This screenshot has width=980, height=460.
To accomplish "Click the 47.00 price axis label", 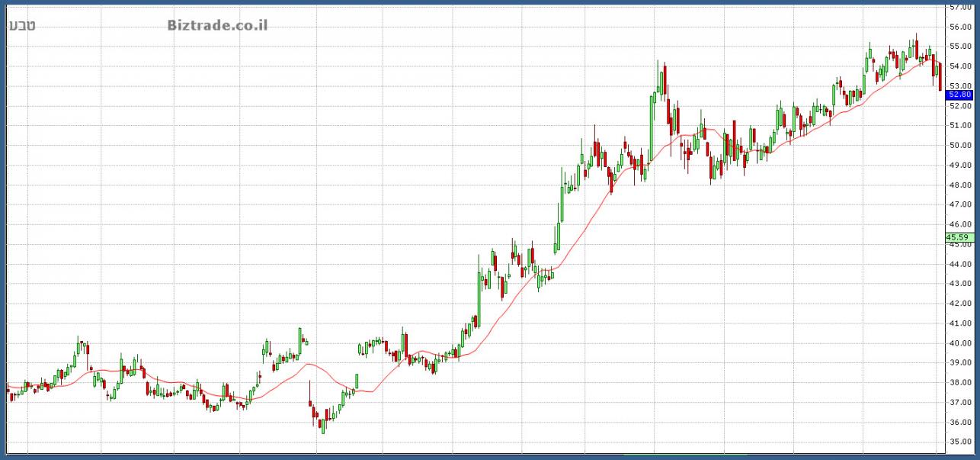I will click(x=959, y=205).
